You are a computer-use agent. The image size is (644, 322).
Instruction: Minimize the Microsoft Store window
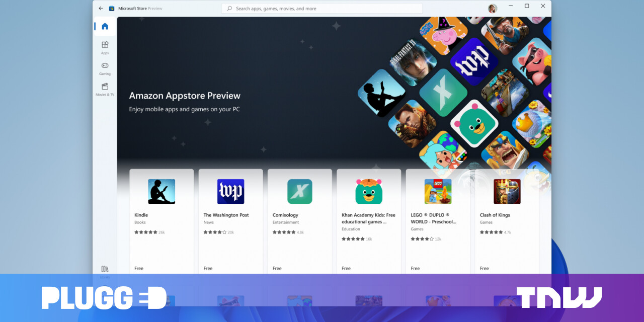[511, 6]
